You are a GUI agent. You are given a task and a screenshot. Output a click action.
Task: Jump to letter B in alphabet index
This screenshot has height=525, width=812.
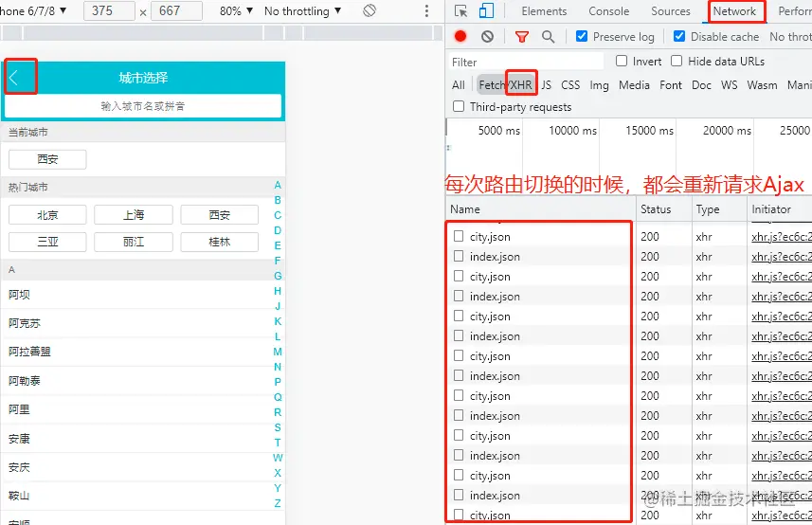278,200
